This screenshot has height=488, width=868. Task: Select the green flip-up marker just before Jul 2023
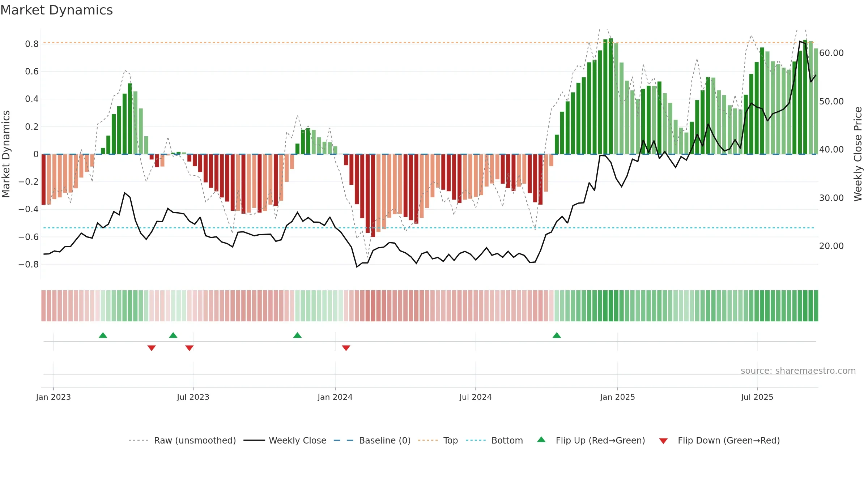[173, 335]
